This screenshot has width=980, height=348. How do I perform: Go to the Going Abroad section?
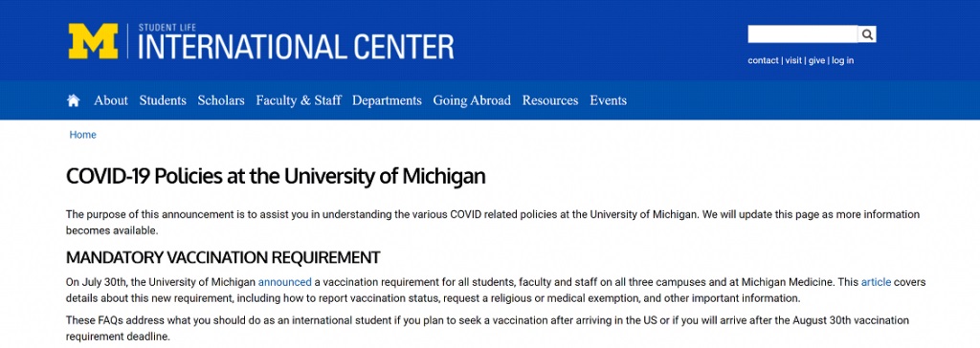click(x=472, y=100)
